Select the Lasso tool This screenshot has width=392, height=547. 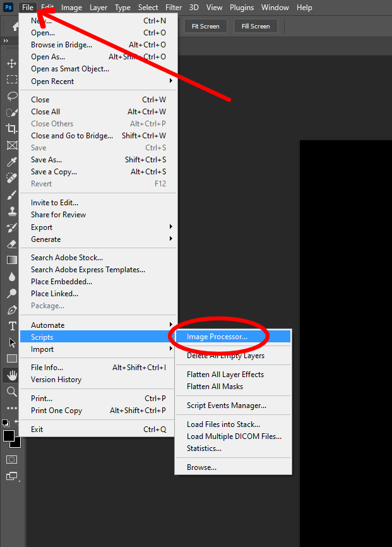coord(12,96)
